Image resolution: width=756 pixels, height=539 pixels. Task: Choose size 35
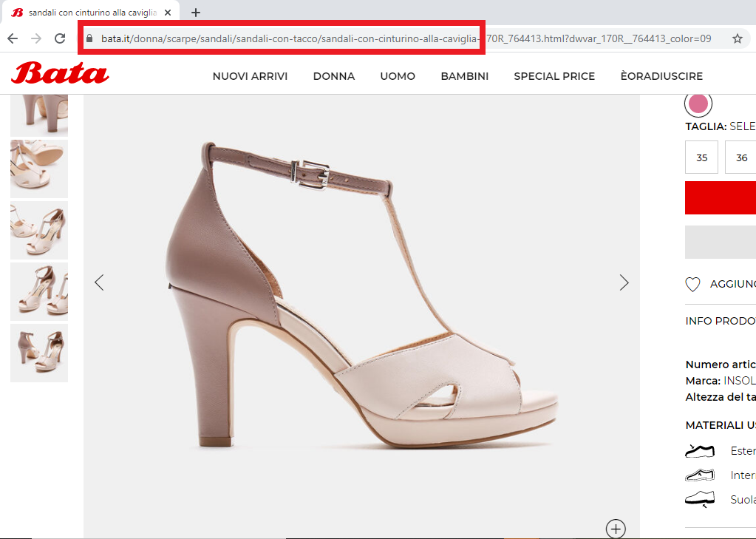pos(701,157)
